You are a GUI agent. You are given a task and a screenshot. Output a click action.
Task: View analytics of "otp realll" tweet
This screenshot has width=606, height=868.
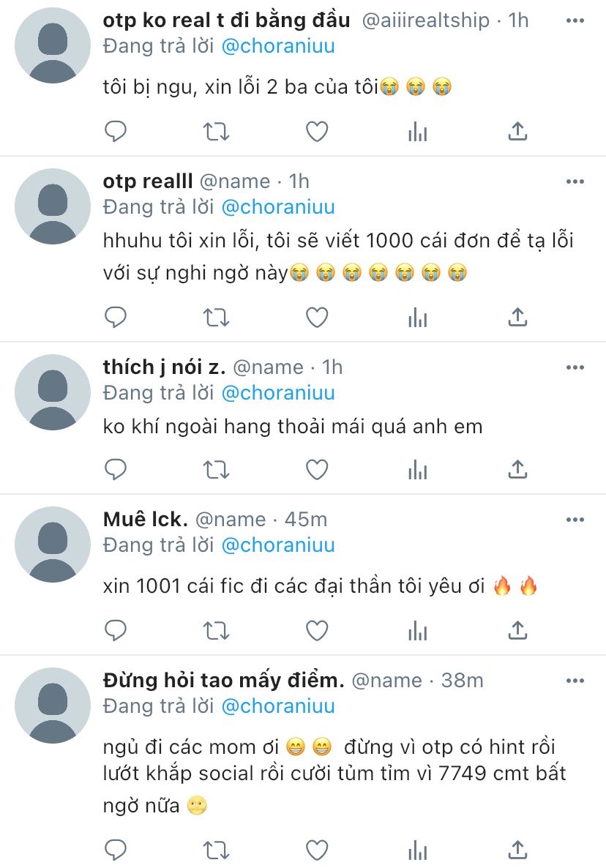pos(418,318)
